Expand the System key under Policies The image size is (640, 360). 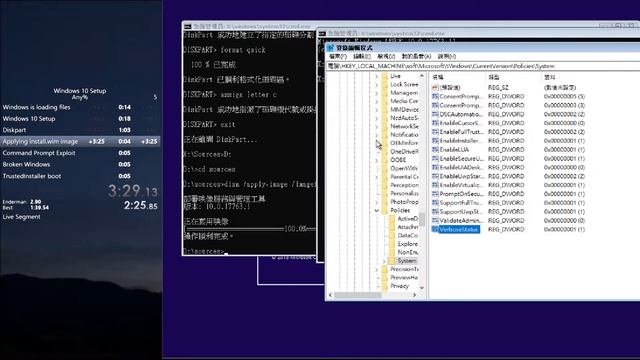click(x=384, y=261)
